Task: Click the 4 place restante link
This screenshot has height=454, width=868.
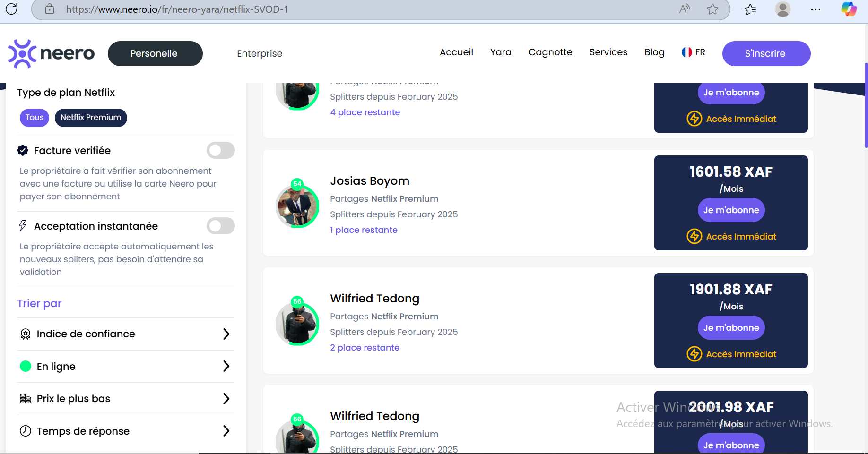Action: click(365, 112)
